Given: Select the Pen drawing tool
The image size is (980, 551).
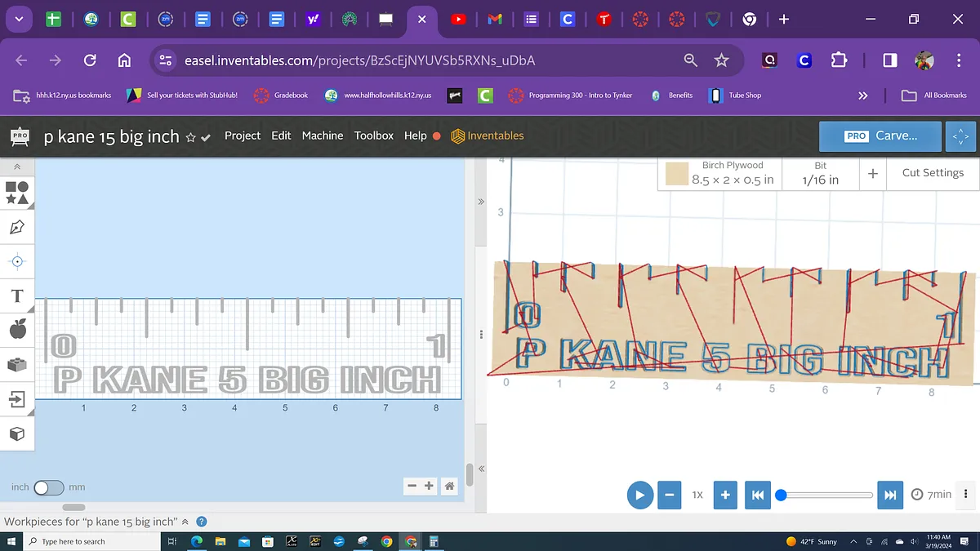Looking at the screenshot, I should [17, 227].
